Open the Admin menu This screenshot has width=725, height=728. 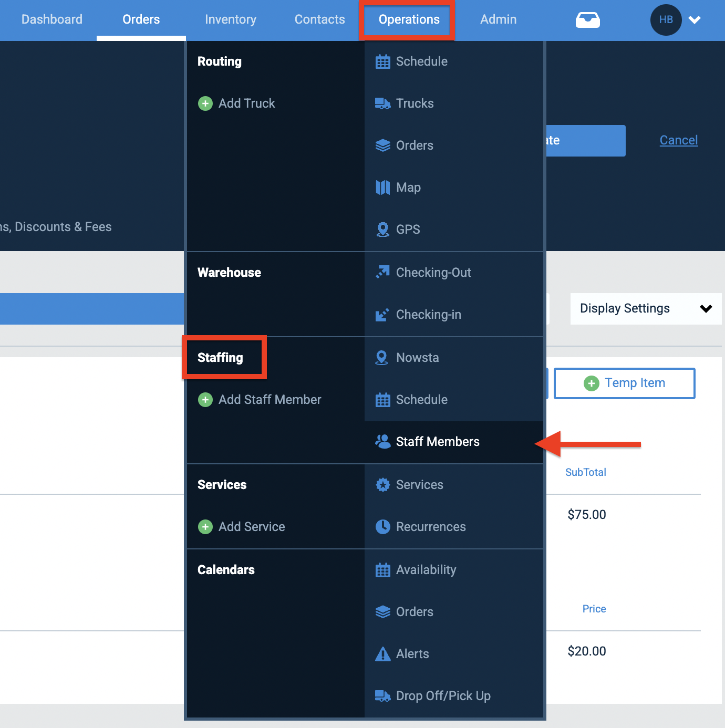499,19
